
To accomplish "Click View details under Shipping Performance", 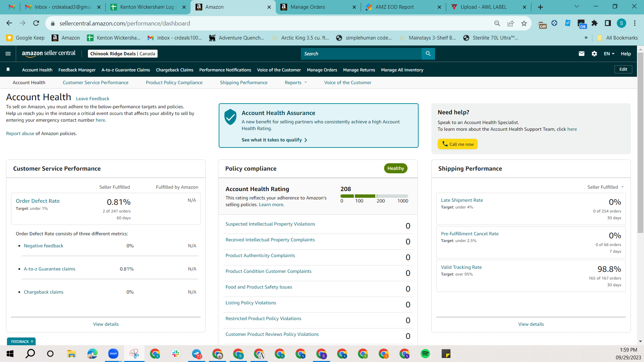I will (x=531, y=324).
